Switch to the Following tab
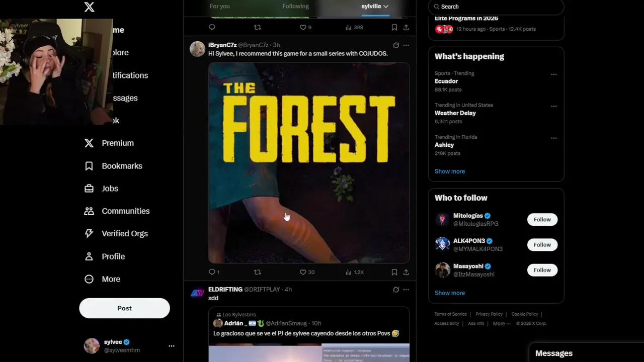 295,6
